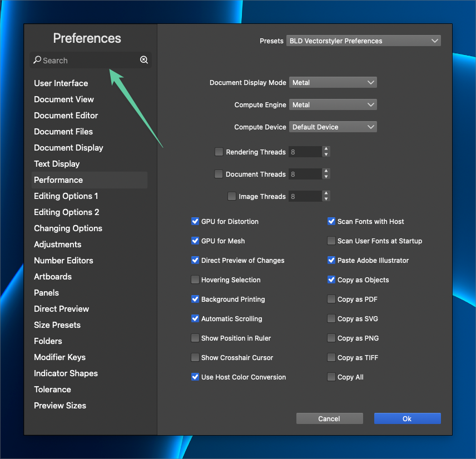Open the Artboards preferences section
The width and height of the screenshot is (476, 459).
53,277
